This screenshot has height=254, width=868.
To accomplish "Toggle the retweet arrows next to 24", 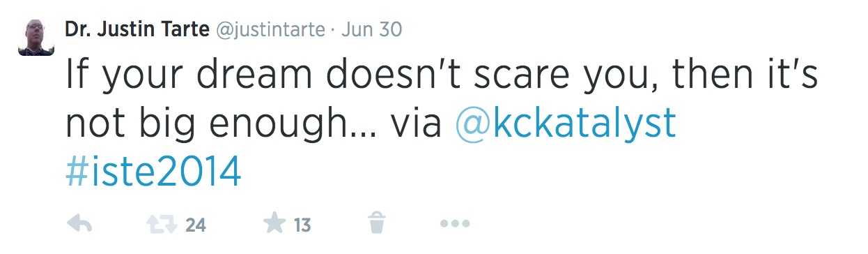I will coord(161,225).
